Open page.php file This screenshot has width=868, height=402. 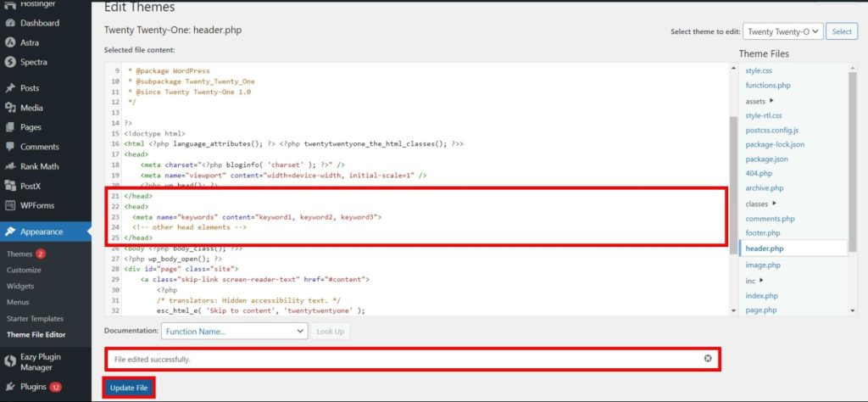point(760,310)
